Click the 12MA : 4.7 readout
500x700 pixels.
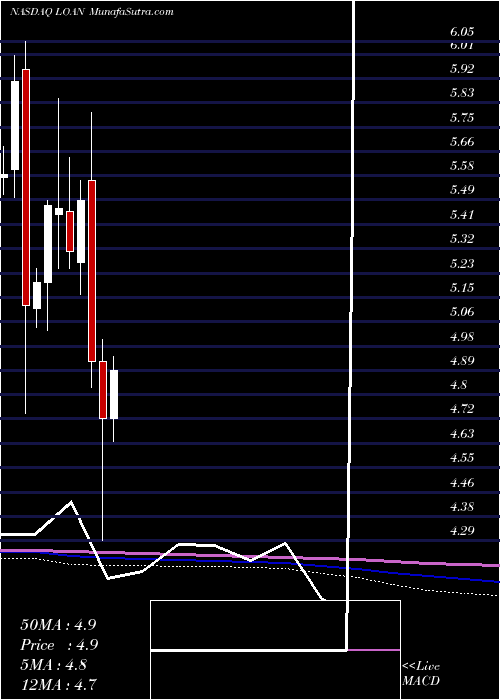click(58, 684)
